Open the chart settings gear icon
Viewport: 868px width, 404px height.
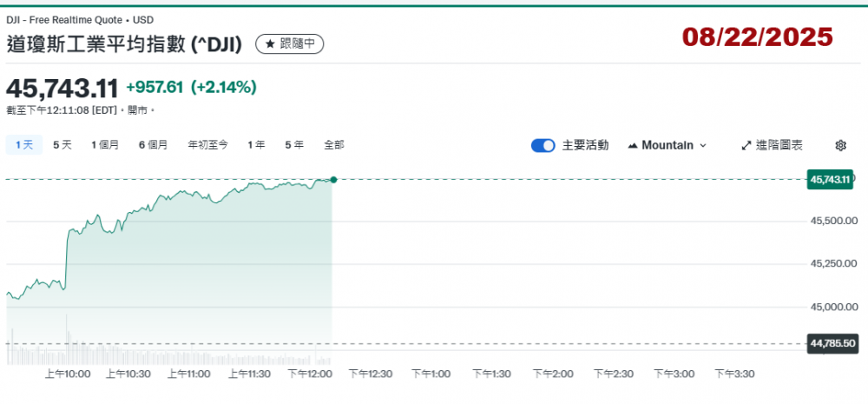point(840,145)
